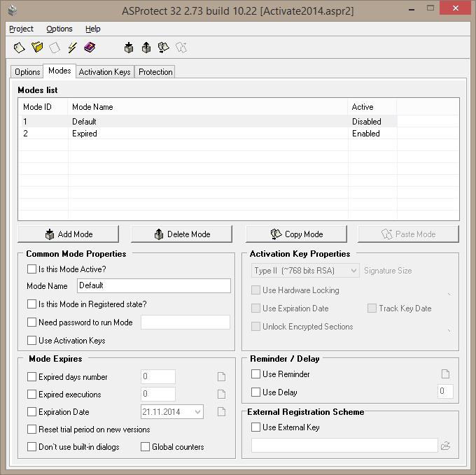Click the Enabled status of Expired mode
The image size is (476, 475).
366,134
